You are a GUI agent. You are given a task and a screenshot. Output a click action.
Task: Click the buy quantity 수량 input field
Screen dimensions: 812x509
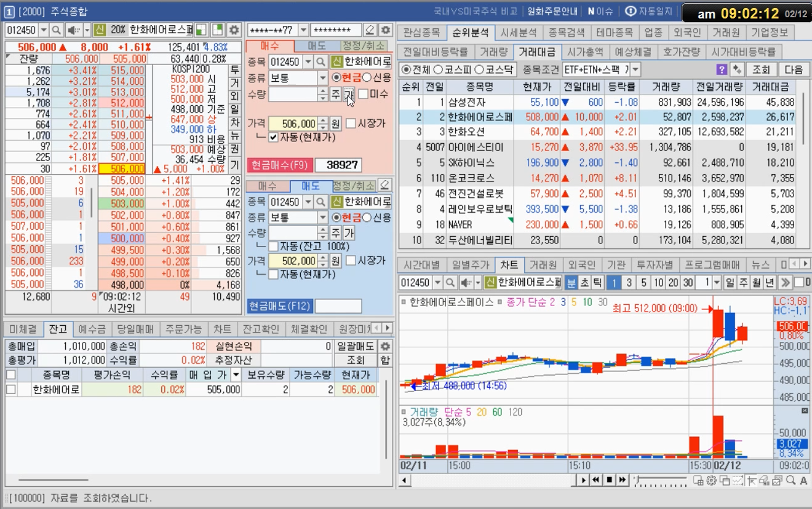[x=293, y=94]
